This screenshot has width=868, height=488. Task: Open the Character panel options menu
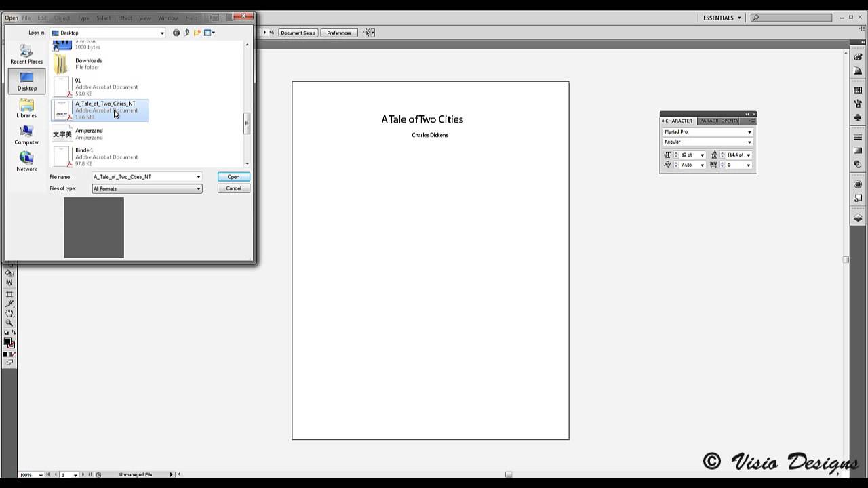[751, 121]
